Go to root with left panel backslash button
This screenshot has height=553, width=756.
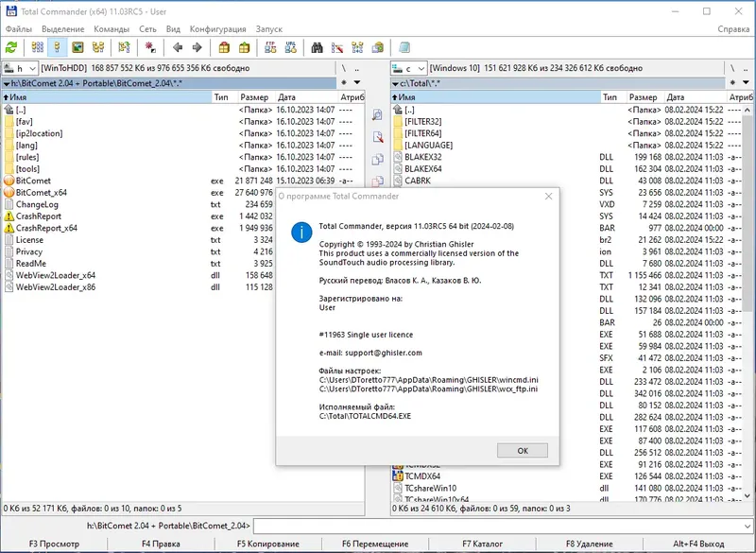coord(344,68)
